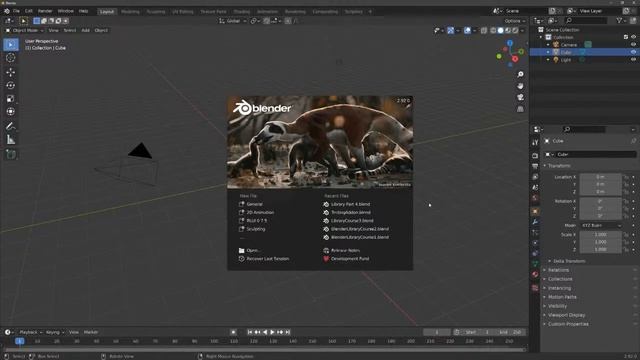
Task: Toggle the Collection exclude checkbox
Action: coord(626,37)
